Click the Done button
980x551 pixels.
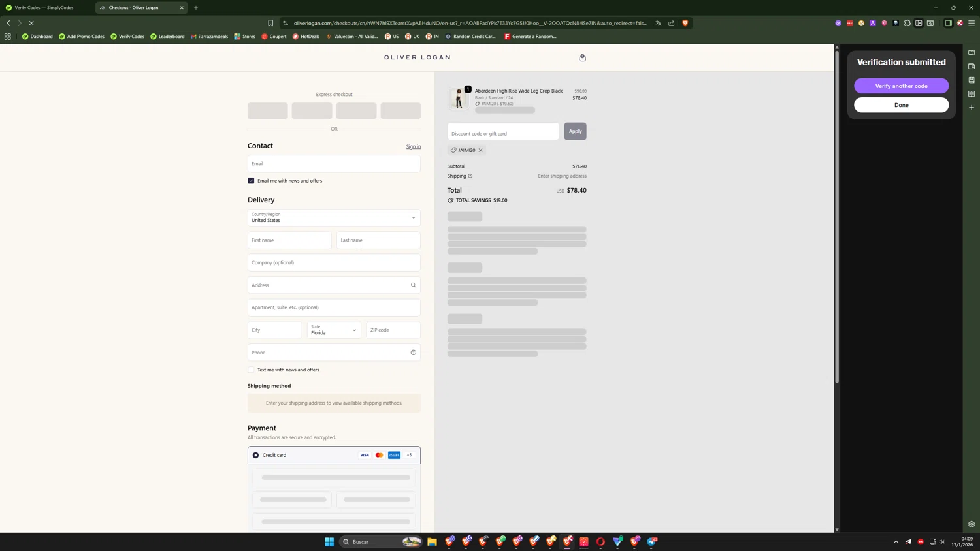tap(901, 105)
